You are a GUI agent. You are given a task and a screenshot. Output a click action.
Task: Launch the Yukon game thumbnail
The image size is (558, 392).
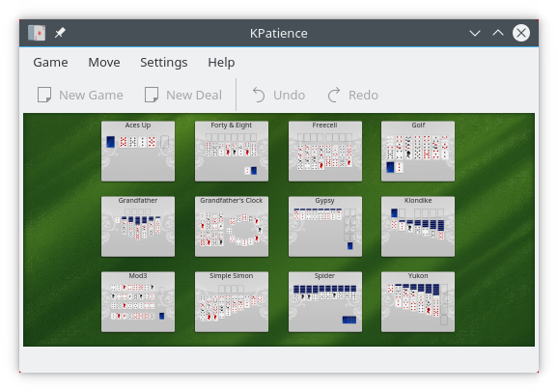(x=418, y=302)
